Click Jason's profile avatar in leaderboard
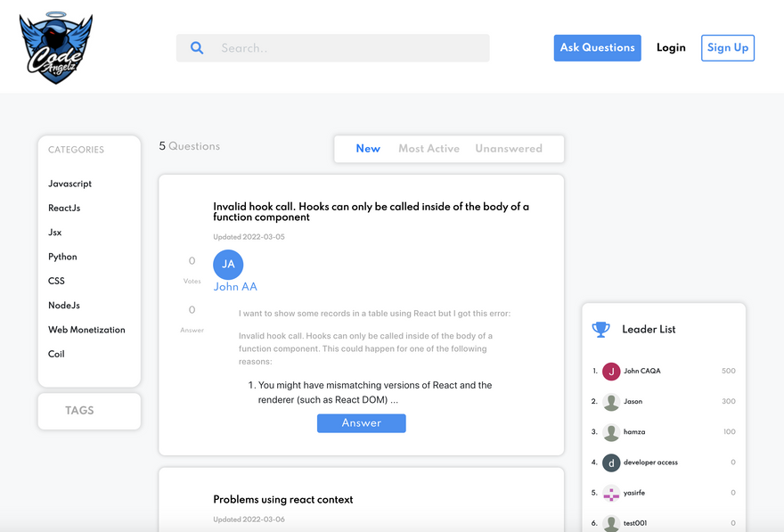Screen dimensions: 784x532 point(611,402)
